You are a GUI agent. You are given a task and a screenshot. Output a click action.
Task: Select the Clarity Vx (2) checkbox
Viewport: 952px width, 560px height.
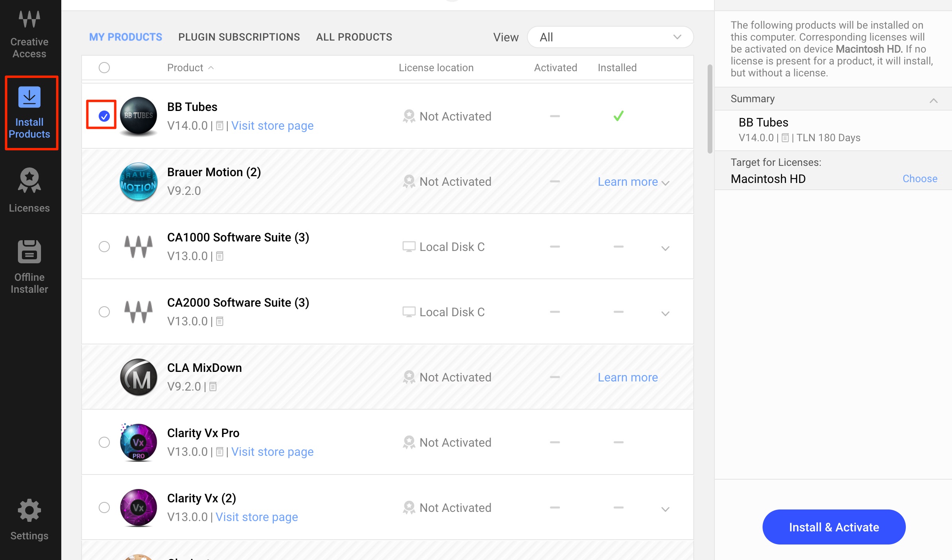(x=104, y=507)
